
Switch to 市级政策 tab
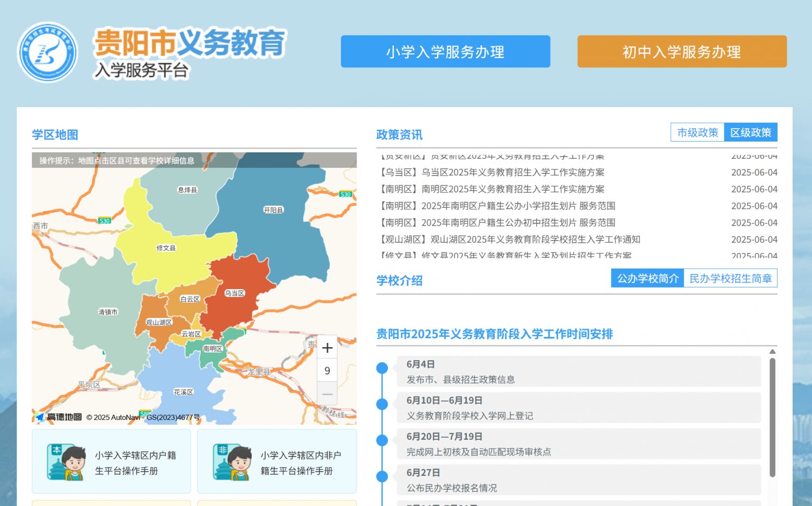[x=697, y=132]
